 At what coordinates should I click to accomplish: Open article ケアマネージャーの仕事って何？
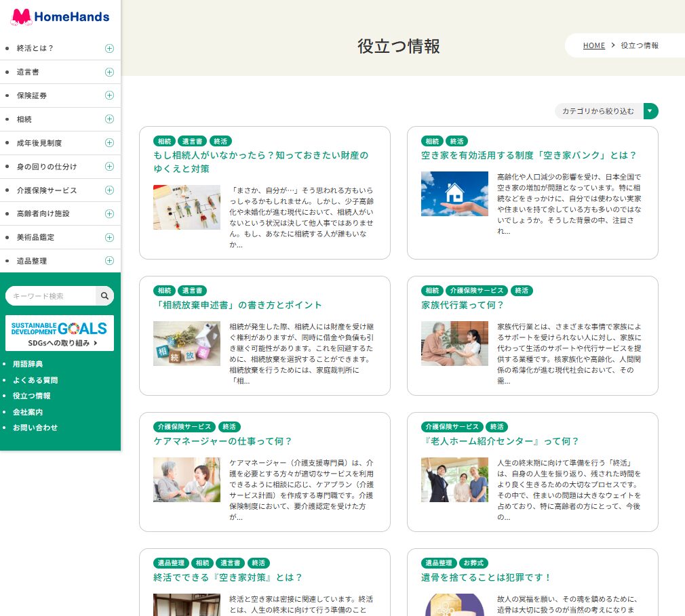222,441
